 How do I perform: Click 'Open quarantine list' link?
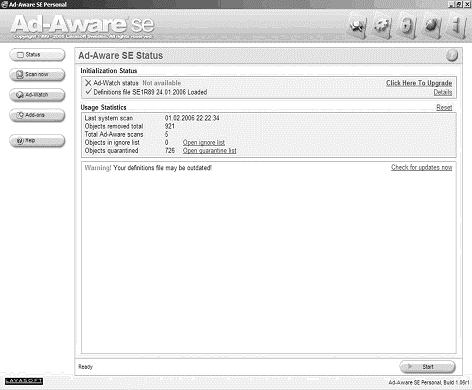coord(209,151)
